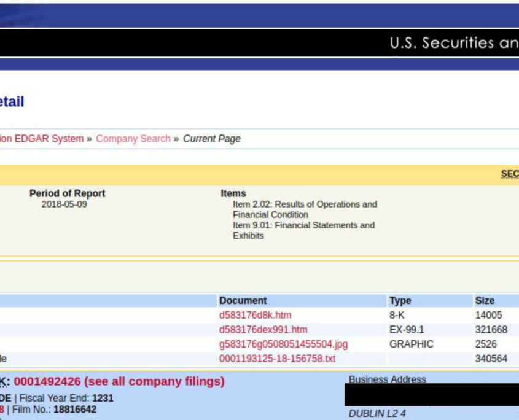This screenshot has height=420, width=519.
Task: Click the Document column header
Action: click(x=243, y=301)
